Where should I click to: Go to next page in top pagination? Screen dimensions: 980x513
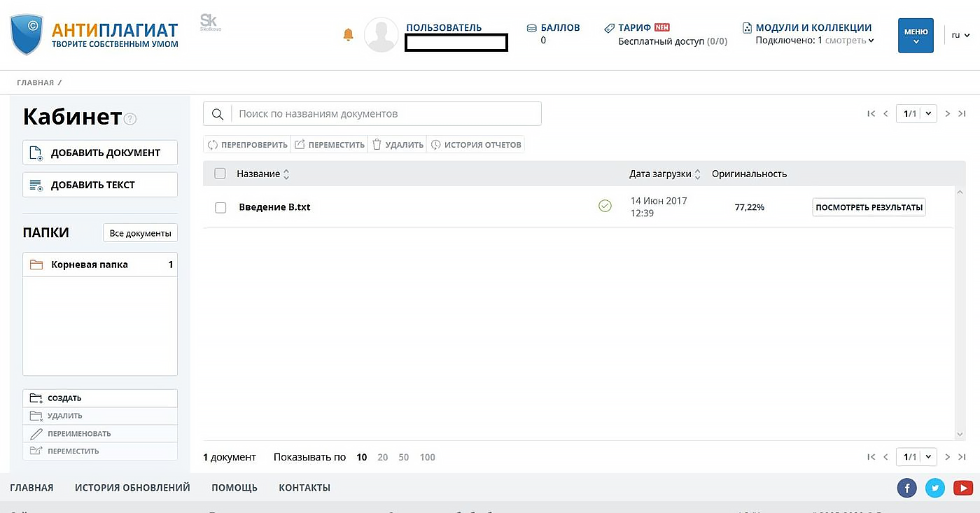pos(948,113)
